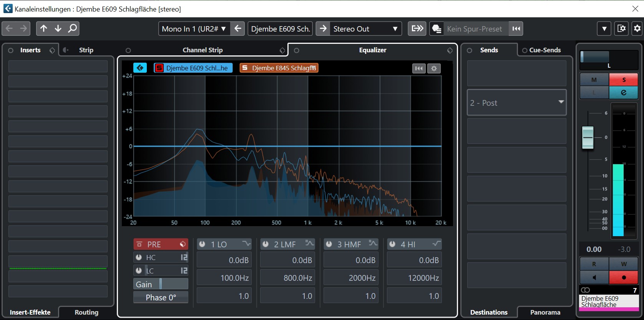Screen dimensions: 644x320
Task: Reset the equalizer curve display
Action: 419,68
